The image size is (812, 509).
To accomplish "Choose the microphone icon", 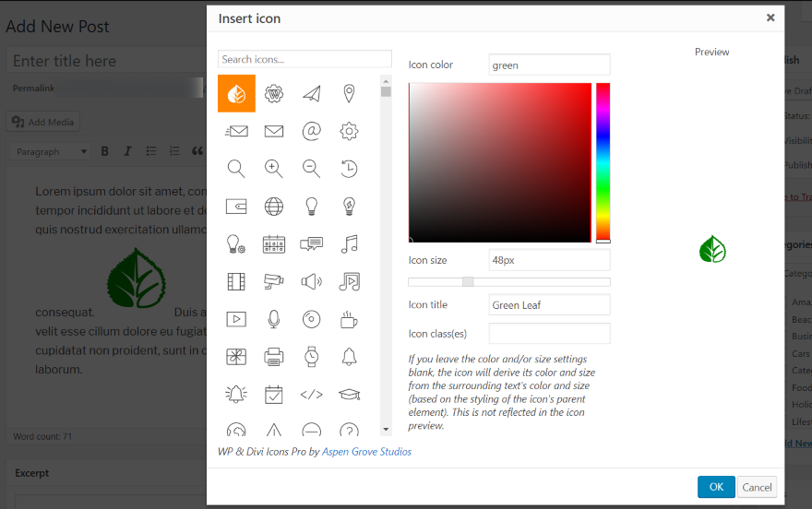I will coord(274,319).
